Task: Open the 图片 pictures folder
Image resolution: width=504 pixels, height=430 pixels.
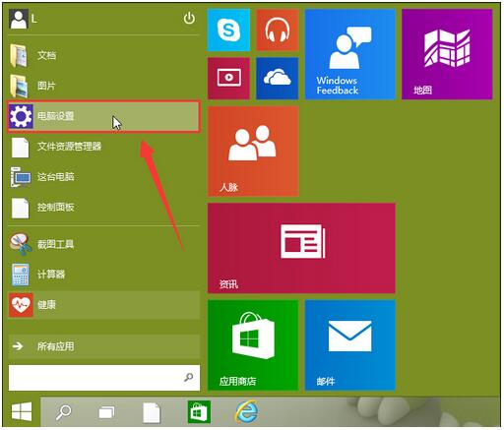Action: (x=103, y=86)
